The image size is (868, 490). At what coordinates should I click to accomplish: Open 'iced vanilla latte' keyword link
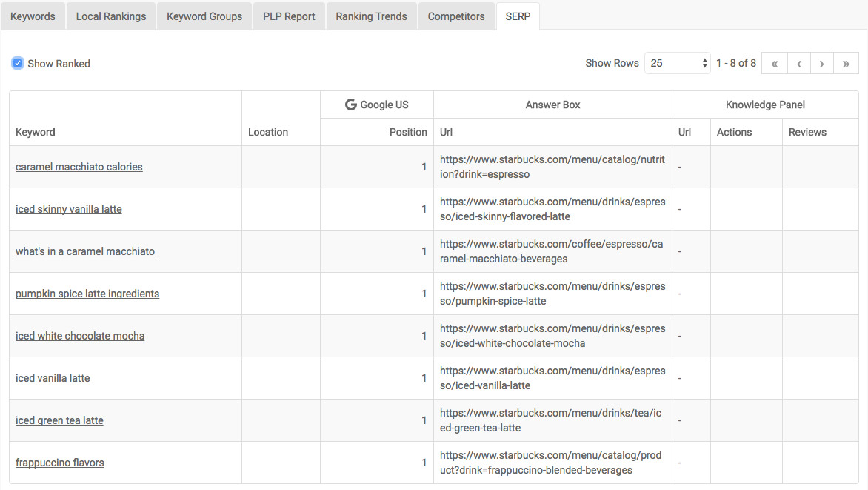(53, 378)
